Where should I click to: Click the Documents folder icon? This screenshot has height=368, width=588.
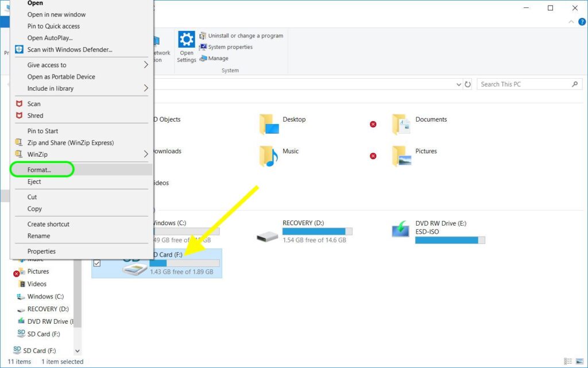(401, 124)
